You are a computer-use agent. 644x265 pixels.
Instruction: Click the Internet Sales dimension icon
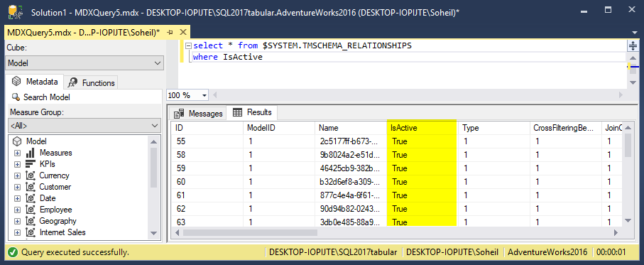coord(30,232)
